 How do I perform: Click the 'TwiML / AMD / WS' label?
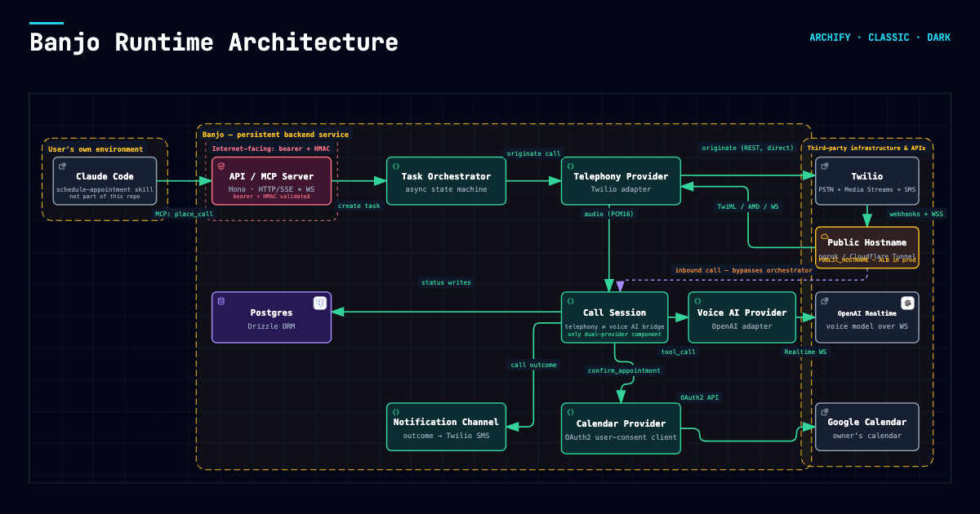coord(747,206)
